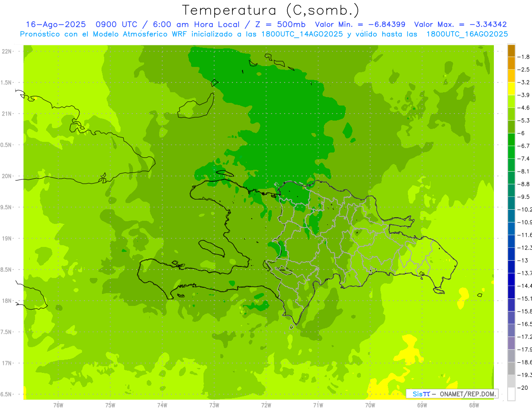
Task: Click the '22N' latitude label
Action: pos(6,51)
